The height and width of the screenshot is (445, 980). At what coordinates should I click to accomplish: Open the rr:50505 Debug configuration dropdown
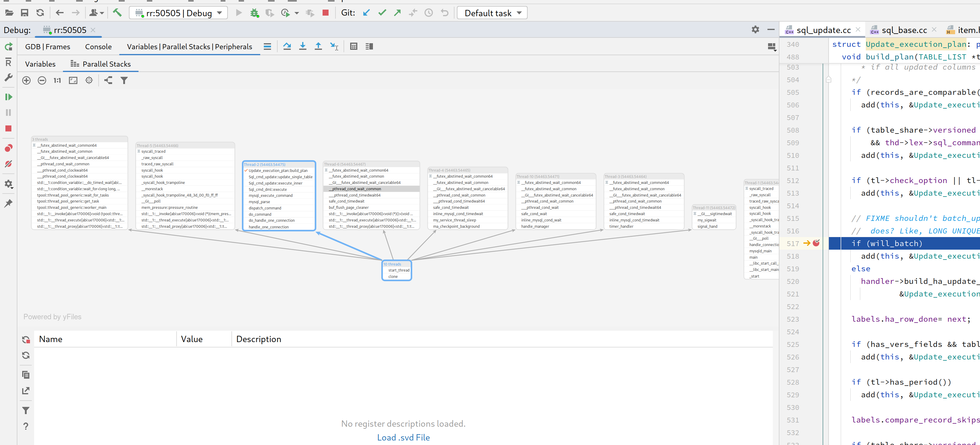[178, 13]
